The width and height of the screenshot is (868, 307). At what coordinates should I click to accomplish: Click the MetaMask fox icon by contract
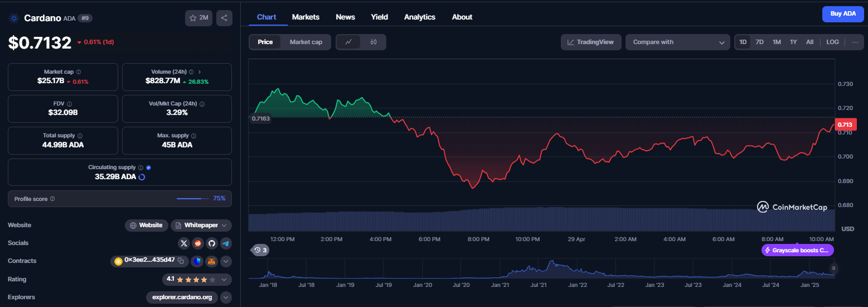tap(211, 261)
